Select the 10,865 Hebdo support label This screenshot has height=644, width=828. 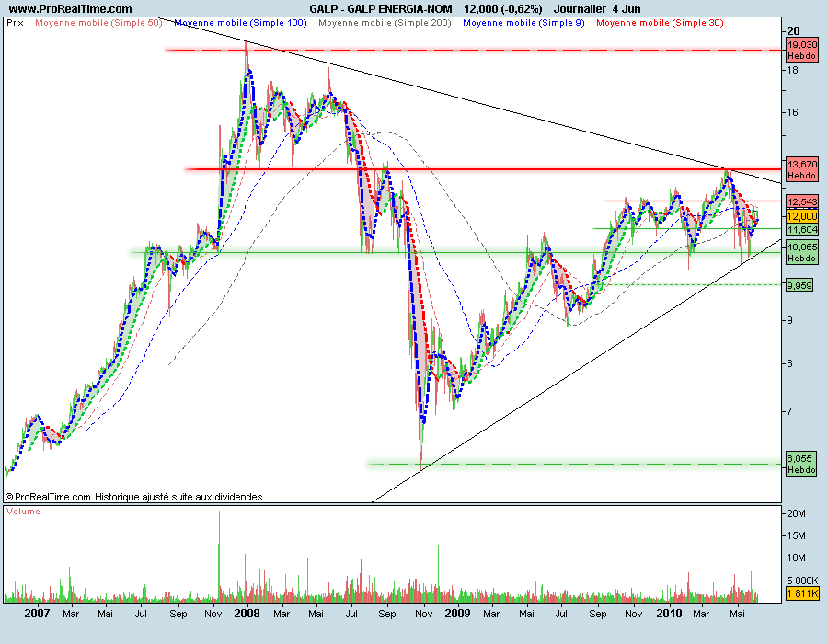coord(802,252)
